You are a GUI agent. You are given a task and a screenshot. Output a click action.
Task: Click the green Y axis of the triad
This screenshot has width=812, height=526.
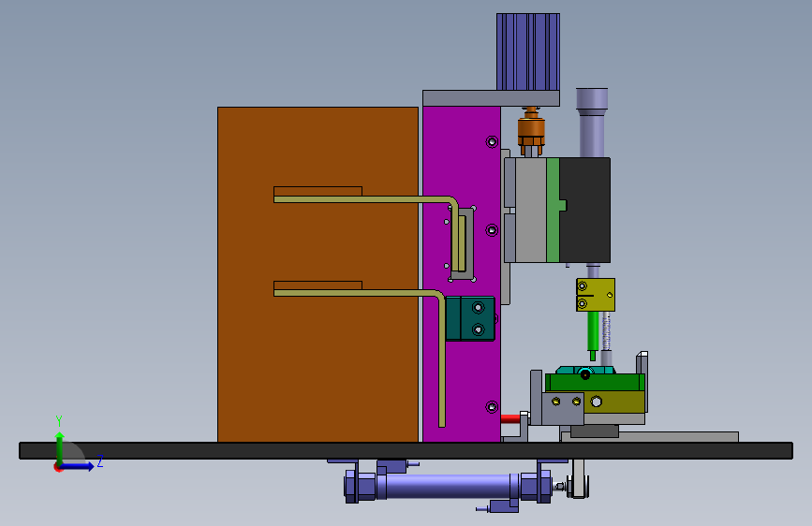[60, 449]
